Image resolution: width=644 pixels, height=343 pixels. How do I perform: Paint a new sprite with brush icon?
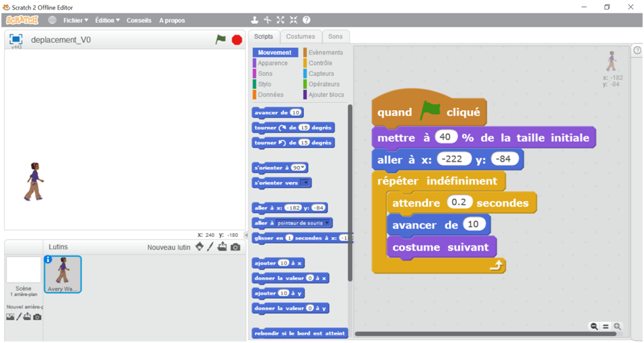(210, 247)
